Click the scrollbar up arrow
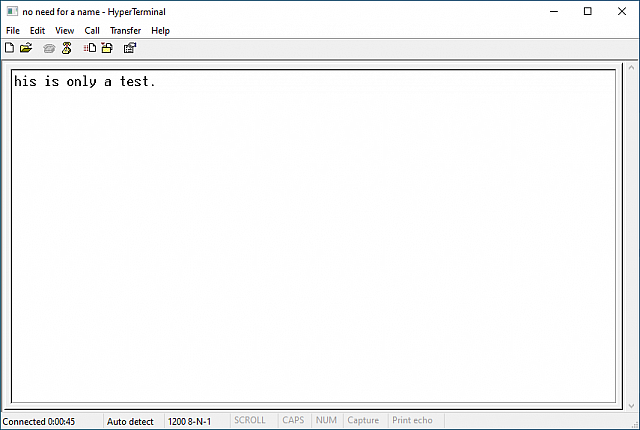This screenshot has height=430, width=640. tap(631, 67)
